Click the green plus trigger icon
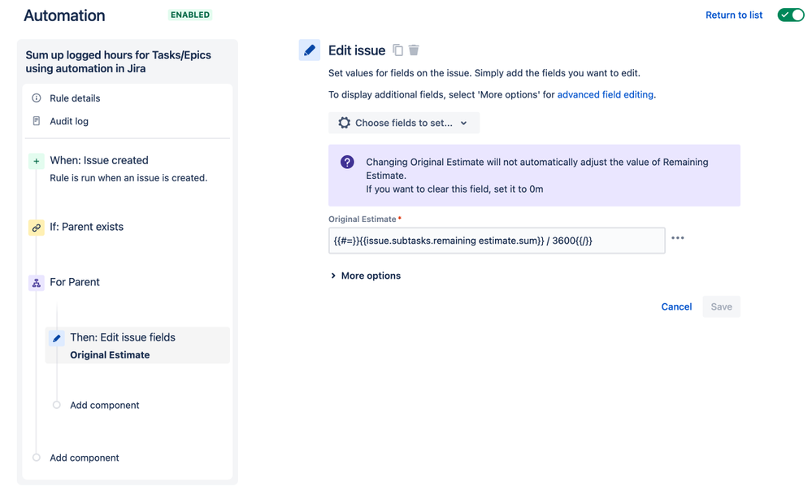This screenshot has height=504, width=812. (x=37, y=161)
